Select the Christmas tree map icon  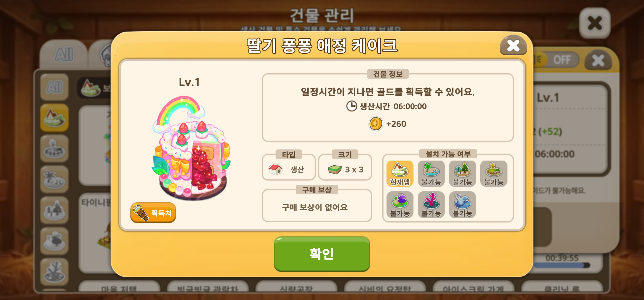(462, 174)
